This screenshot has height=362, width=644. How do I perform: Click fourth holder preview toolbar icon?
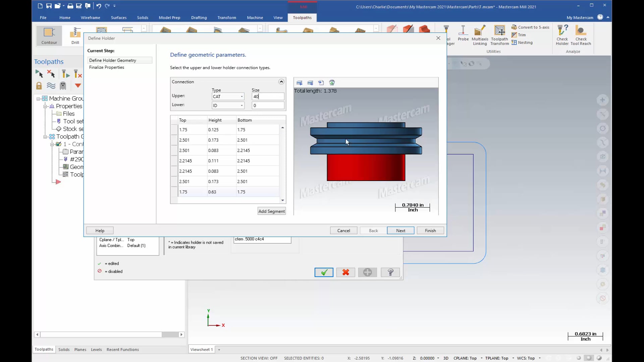tap(332, 83)
